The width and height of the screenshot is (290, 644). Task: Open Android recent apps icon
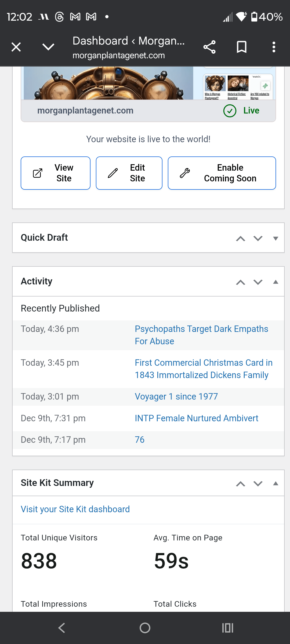click(x=227, y=628)
